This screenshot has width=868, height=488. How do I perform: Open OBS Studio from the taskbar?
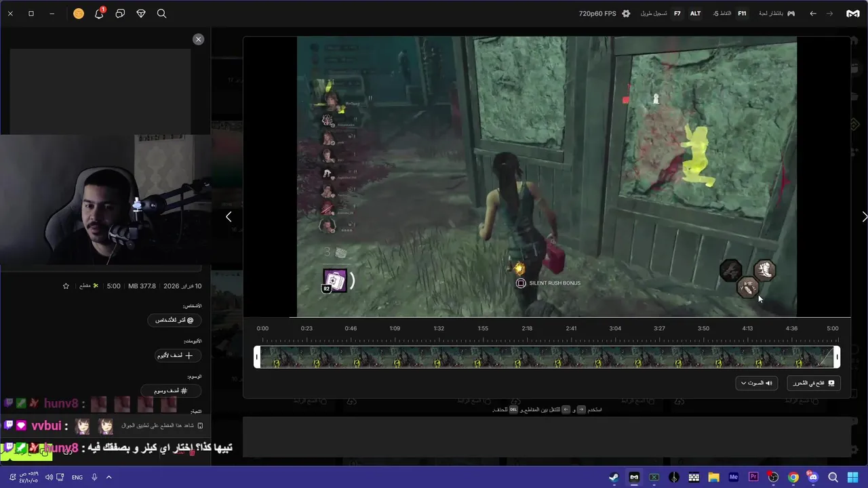point(773,477)
